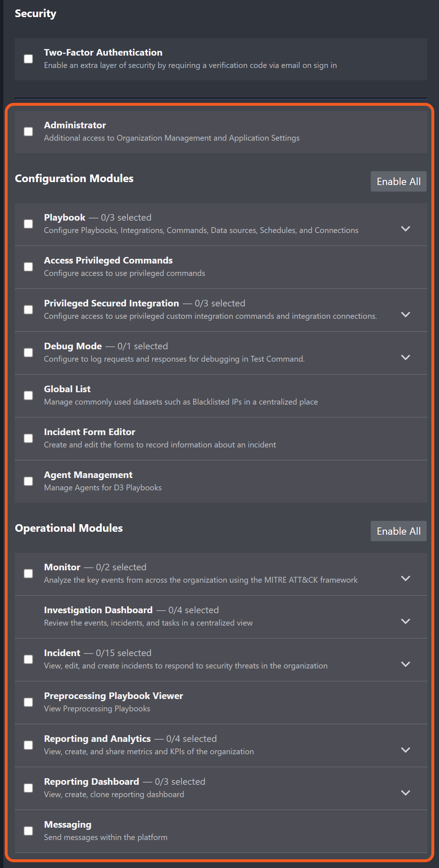Expand the Debug Mode chevron
The image size is (439, 868).
pyautogui.click(x=405, y=358)
